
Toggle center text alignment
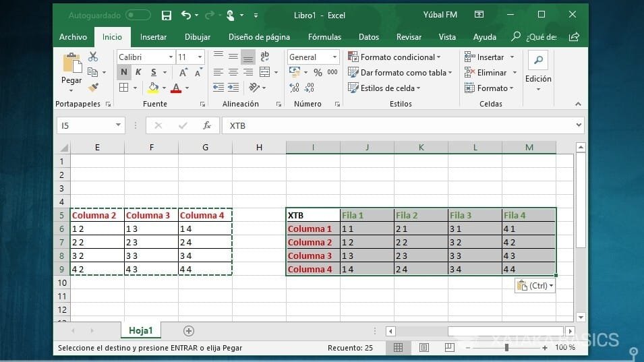coord(233,72)
